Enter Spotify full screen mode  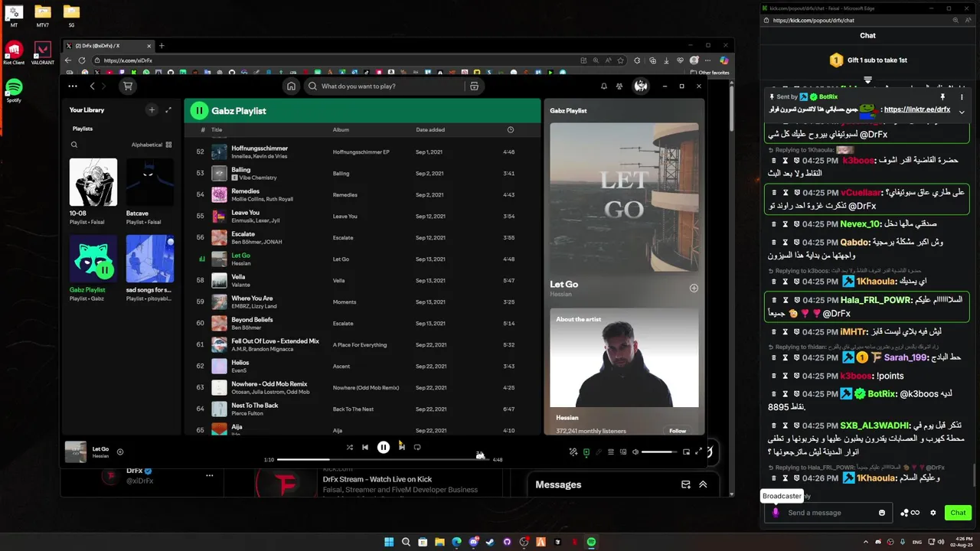click(698, 452)
